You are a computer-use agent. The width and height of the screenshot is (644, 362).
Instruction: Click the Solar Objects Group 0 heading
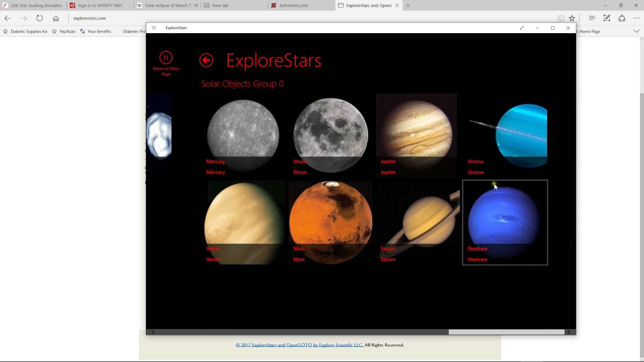click(243, 84)
